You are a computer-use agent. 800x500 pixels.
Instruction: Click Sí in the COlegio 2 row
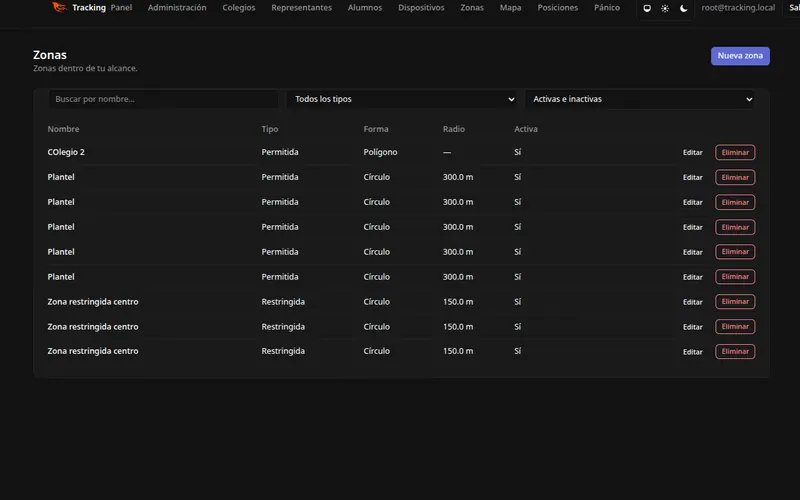[x=517, y=152]
